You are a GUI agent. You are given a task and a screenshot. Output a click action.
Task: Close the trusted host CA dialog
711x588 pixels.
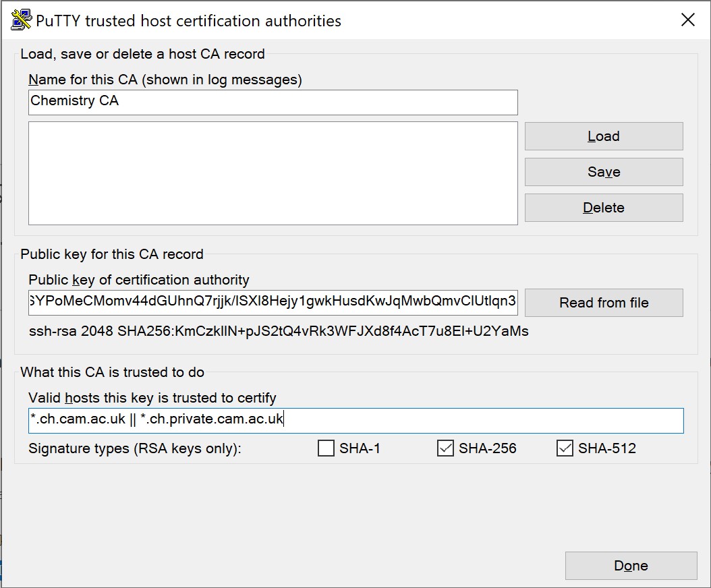688,20
